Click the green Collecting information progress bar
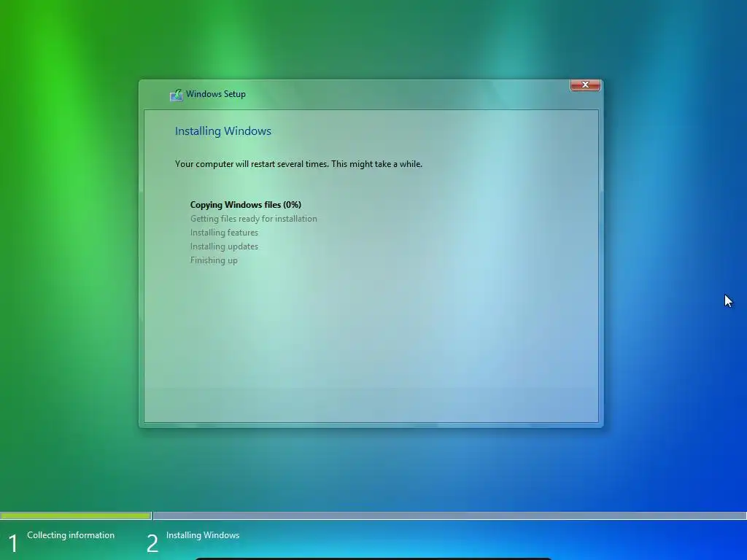Screen dimensions: 747x560 click(x=76, y=516)
